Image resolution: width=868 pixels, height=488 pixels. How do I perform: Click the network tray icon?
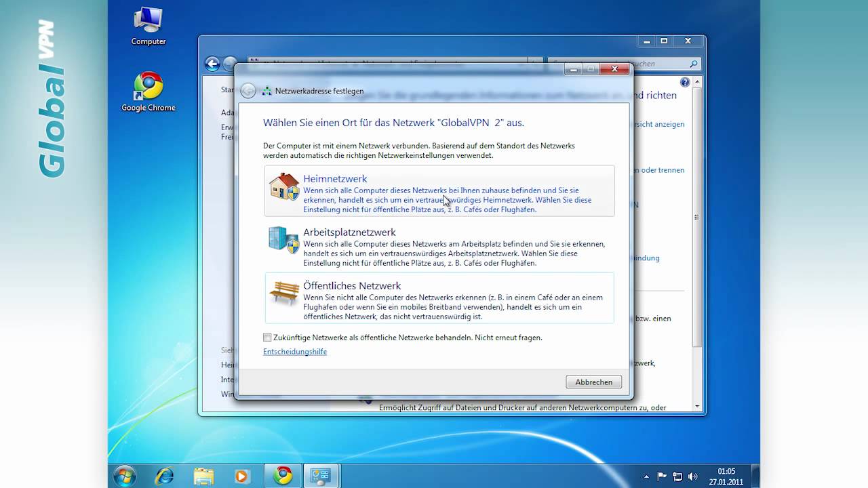coord(677,476)
